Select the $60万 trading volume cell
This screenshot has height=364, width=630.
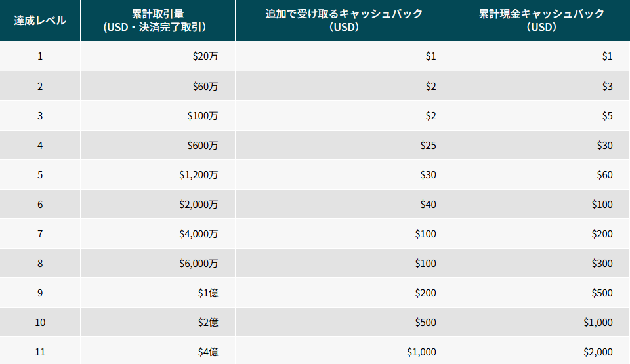coord(158,86)
